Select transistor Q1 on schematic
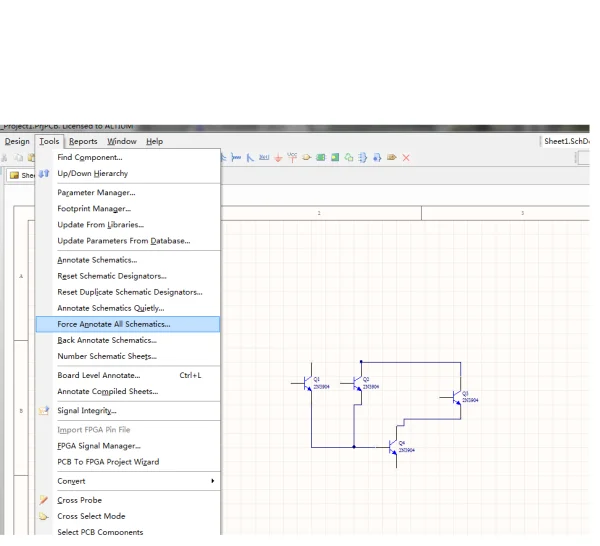 308,383
